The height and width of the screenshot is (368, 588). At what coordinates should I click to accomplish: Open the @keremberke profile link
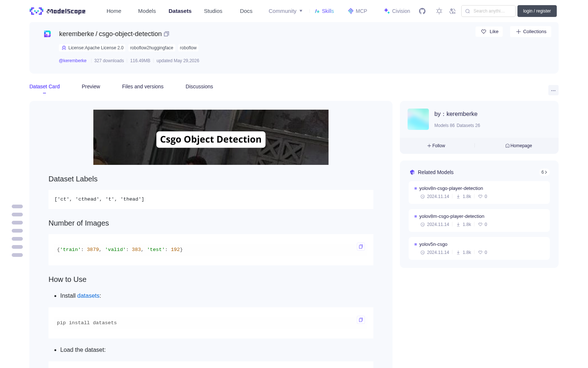[73, 61]
